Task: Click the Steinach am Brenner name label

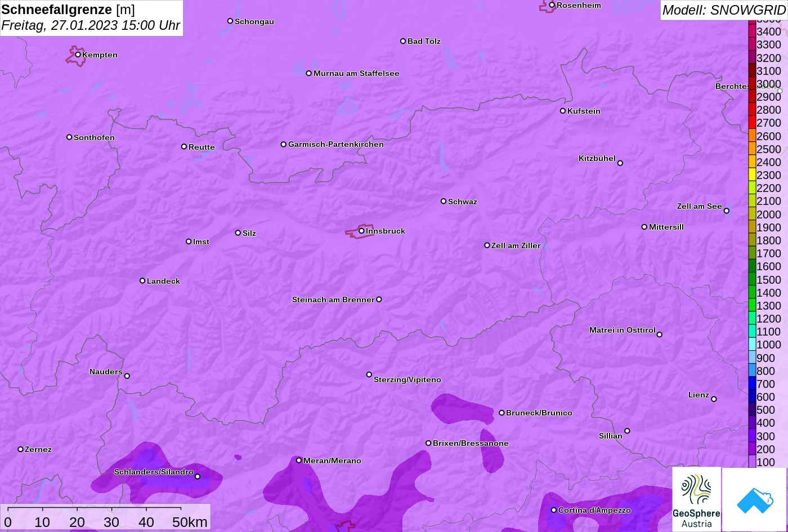Action: (333, 299)
